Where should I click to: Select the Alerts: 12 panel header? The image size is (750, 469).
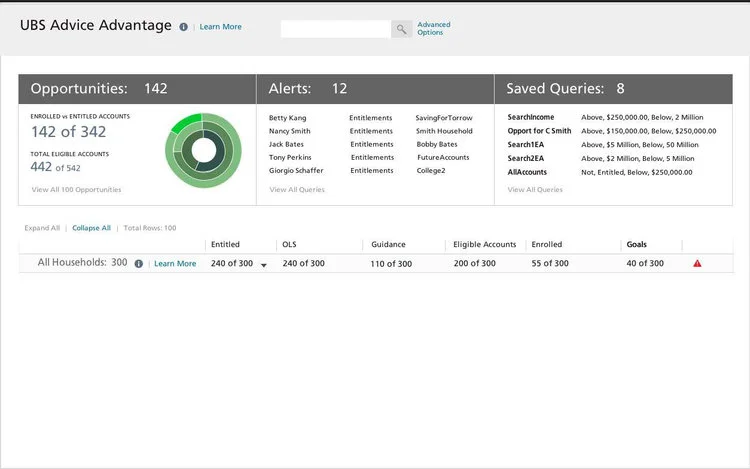pyautogui.click(x=375, y=89)
